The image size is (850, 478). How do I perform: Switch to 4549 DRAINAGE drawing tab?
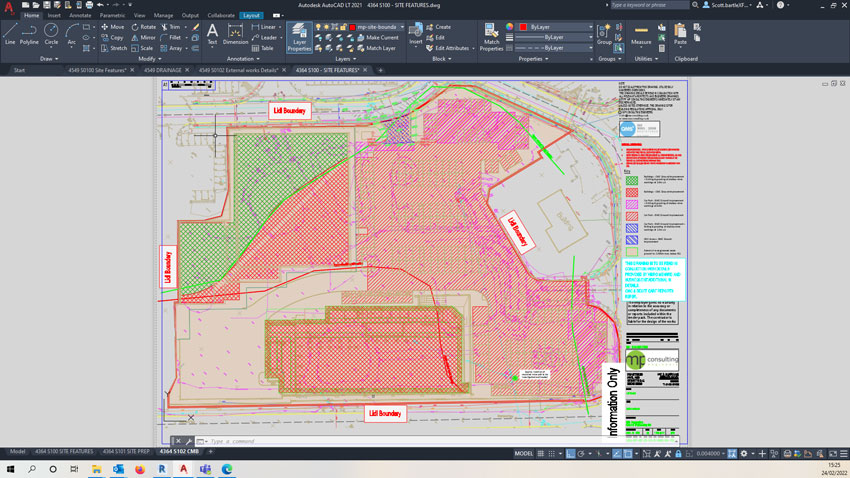(163, 70)
